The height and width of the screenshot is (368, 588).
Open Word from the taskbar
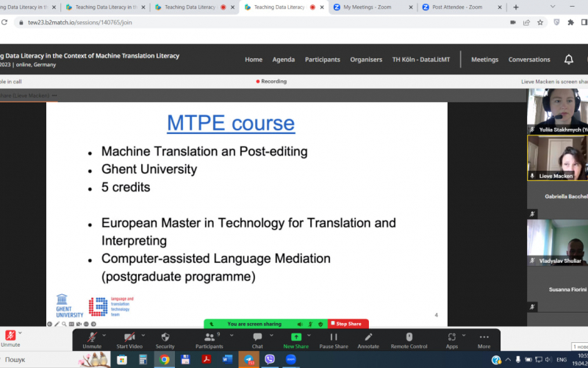[227, 359]
